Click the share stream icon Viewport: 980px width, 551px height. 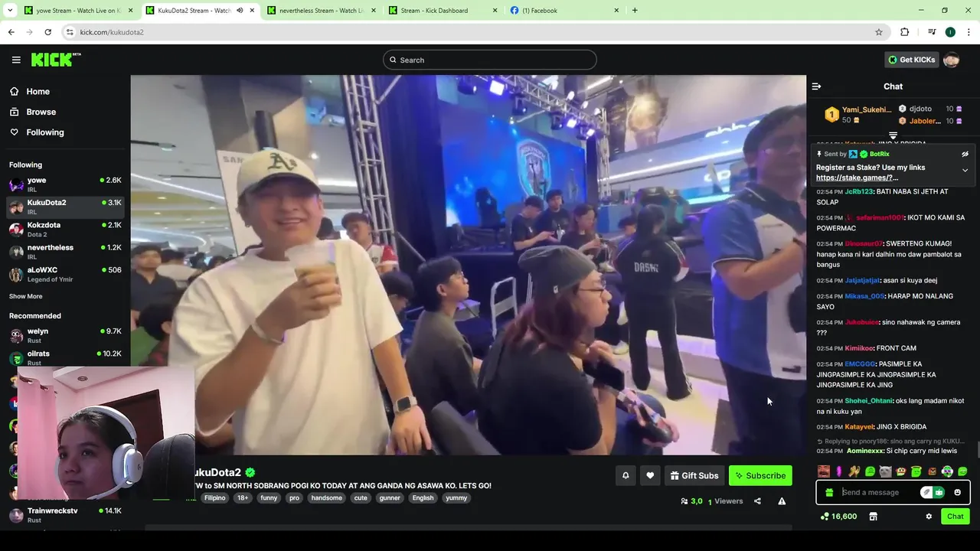pos(757,501)
